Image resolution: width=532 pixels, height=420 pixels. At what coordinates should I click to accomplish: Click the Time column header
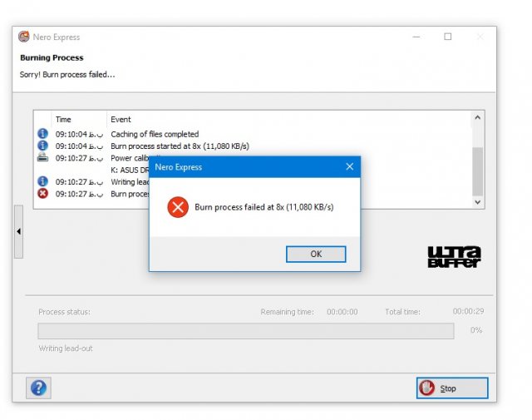tap(63, 120)
